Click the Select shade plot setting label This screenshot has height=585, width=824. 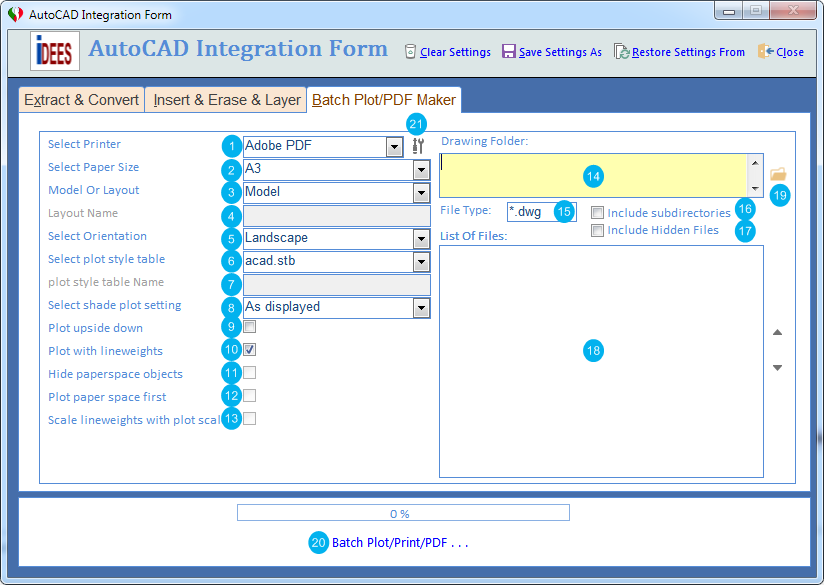pyautogui.click(x=115, y=305)
